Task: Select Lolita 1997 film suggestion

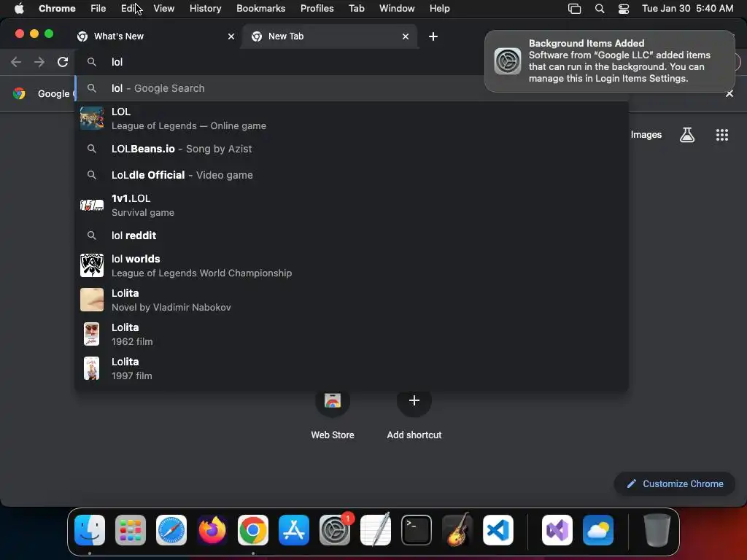Action: [352, 368]
